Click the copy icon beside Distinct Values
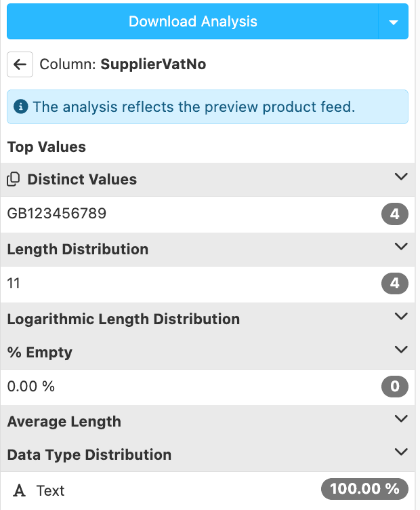Viewport: 420px width, 510px height. click(x=13, y=180)
